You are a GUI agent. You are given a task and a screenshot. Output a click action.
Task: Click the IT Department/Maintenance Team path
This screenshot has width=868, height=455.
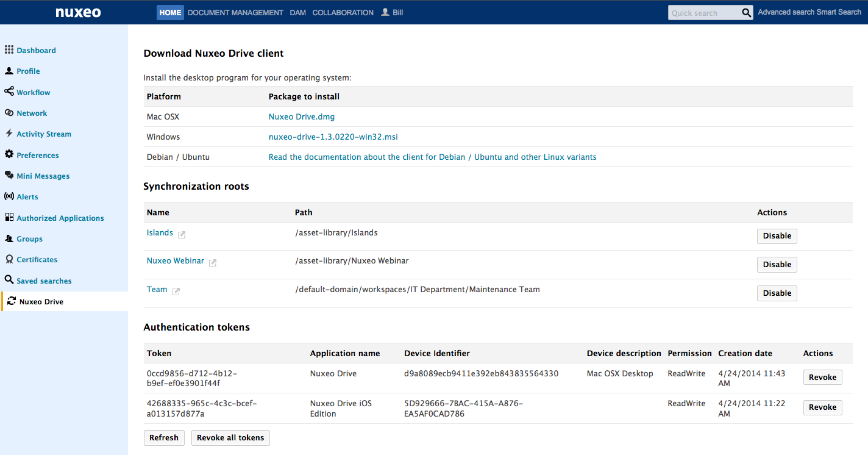pos(418,289)
